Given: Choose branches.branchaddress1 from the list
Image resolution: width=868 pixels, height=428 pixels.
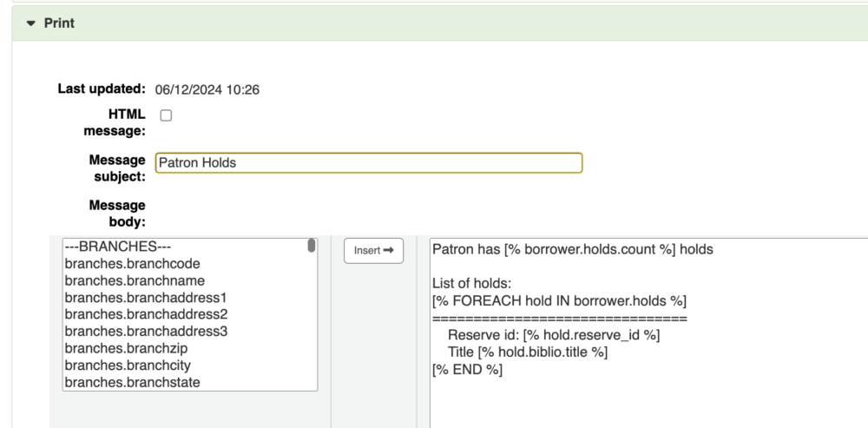Looking at the screenshot, I should 145,297.
